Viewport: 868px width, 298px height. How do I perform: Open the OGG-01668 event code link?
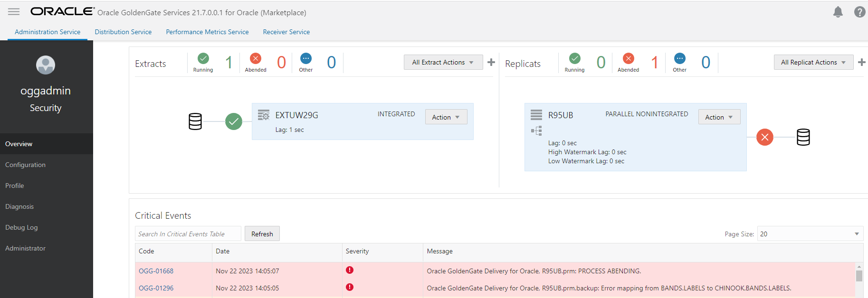(x=156, y=271)
